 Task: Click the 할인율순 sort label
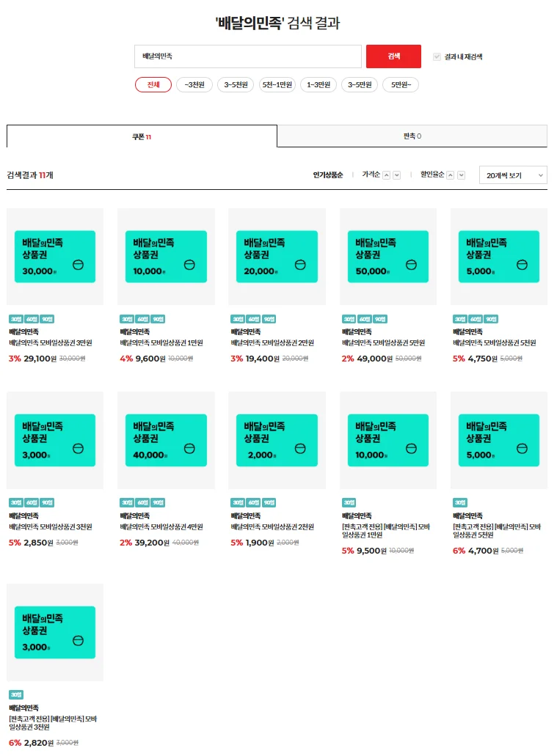click(432, 175)
